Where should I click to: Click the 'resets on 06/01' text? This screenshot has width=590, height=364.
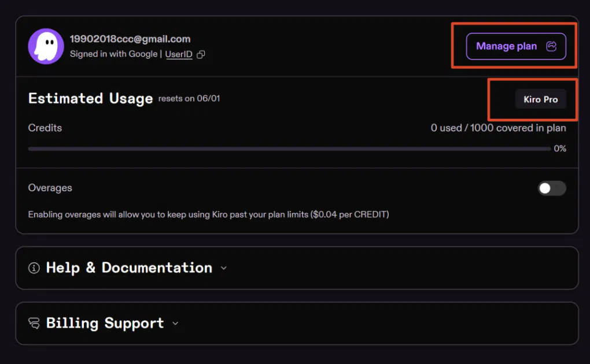click(x=189, y=99)
